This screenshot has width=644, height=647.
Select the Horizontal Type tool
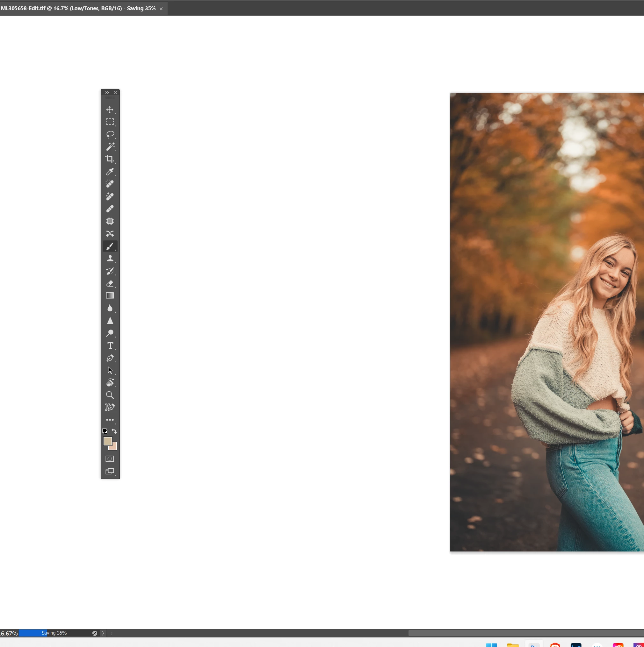pyautogui.click(x=110, y=345)
